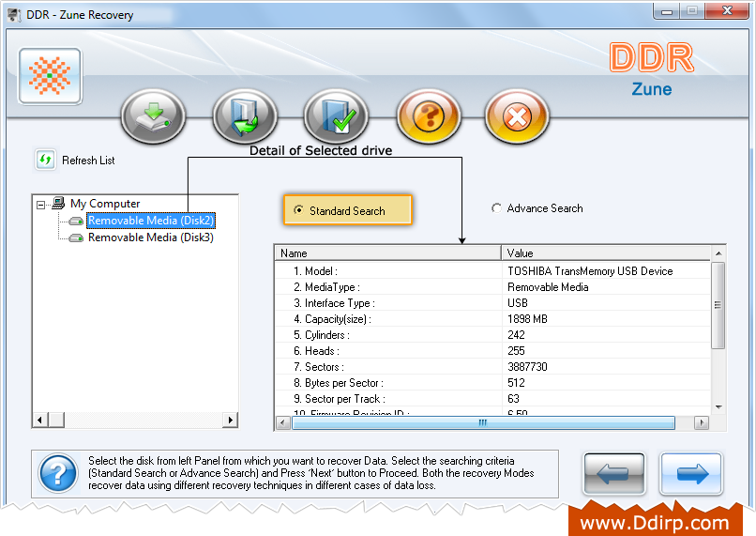Viewport: 756px width, 536px height.
Task: Click the '9. Sector per Track :' row
Action: click(x=492, y=399)
